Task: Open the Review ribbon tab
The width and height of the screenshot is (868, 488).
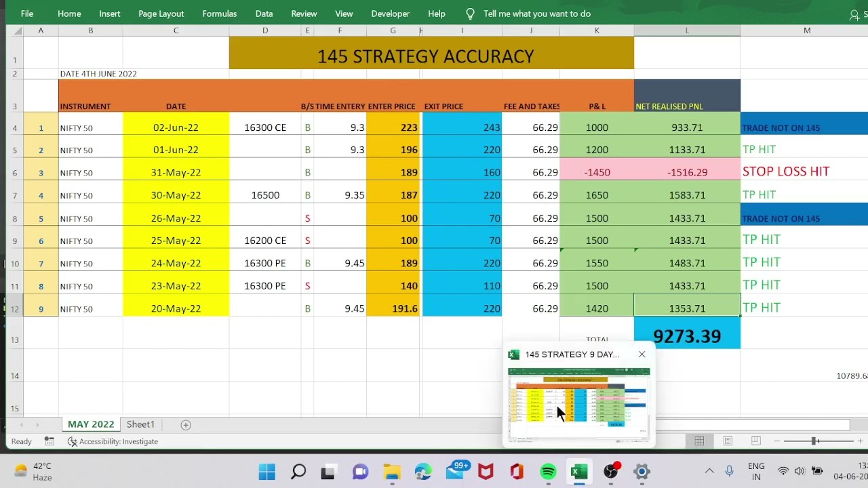Action: click(304, 14)
